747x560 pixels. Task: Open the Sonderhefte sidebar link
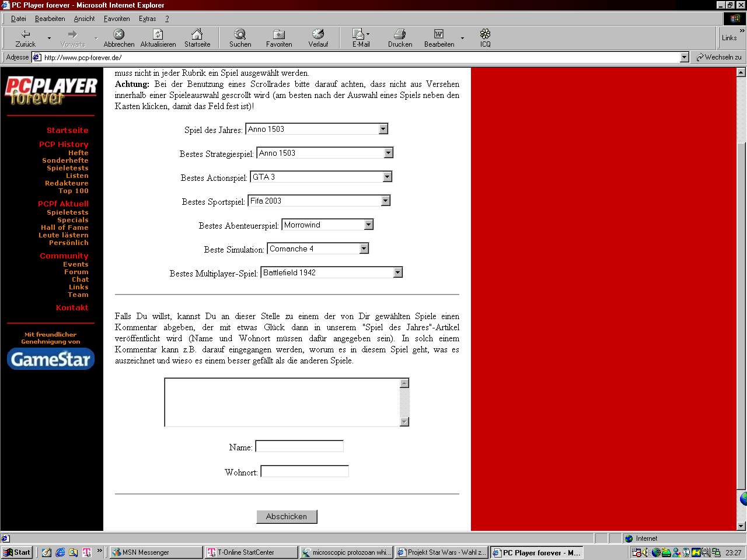point(65,160)
